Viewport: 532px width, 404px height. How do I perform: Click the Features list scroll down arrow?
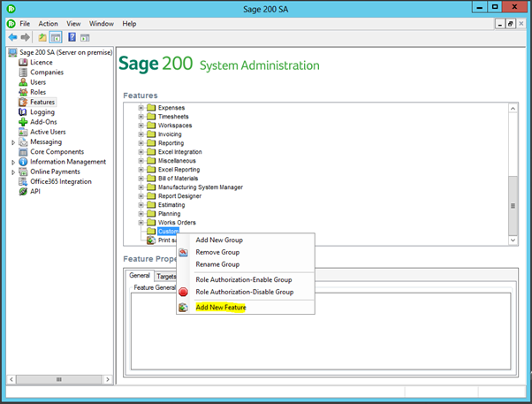click(x=513, y=240)
